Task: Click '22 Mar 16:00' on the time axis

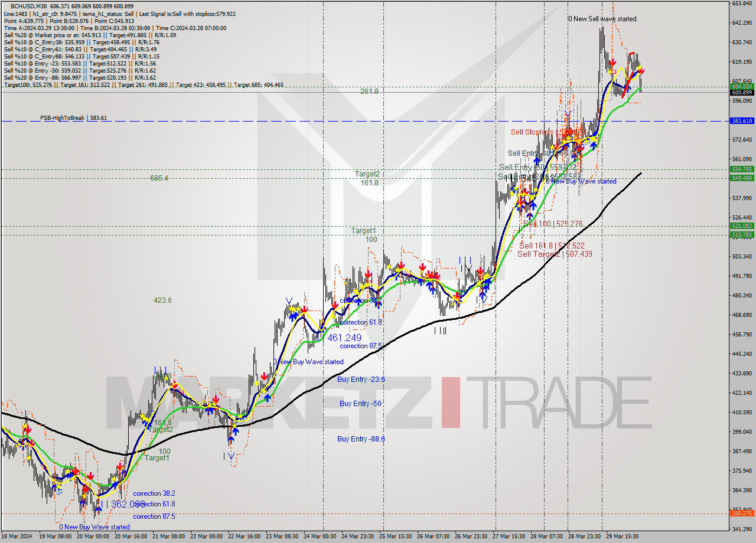Action: (244, 537)
